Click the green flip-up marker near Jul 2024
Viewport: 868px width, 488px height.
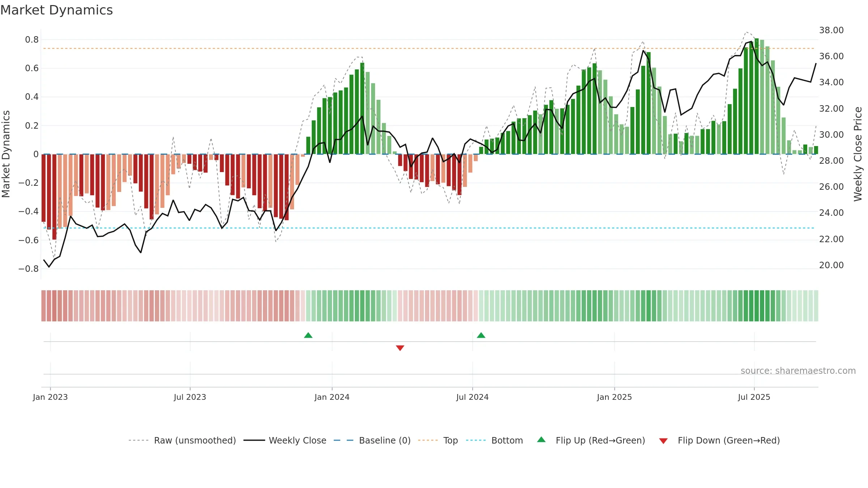point(481,335)
